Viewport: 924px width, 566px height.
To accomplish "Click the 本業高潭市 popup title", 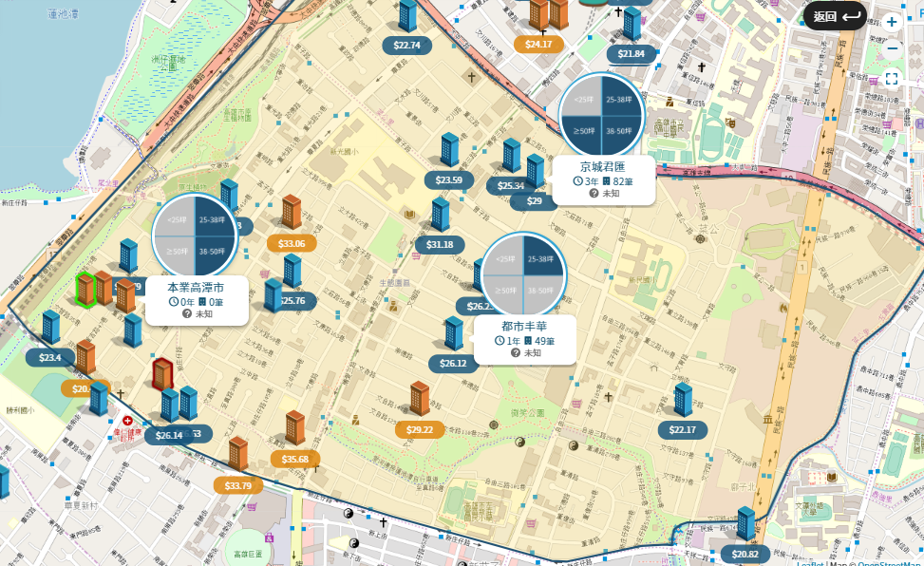I will pos(196,288).
